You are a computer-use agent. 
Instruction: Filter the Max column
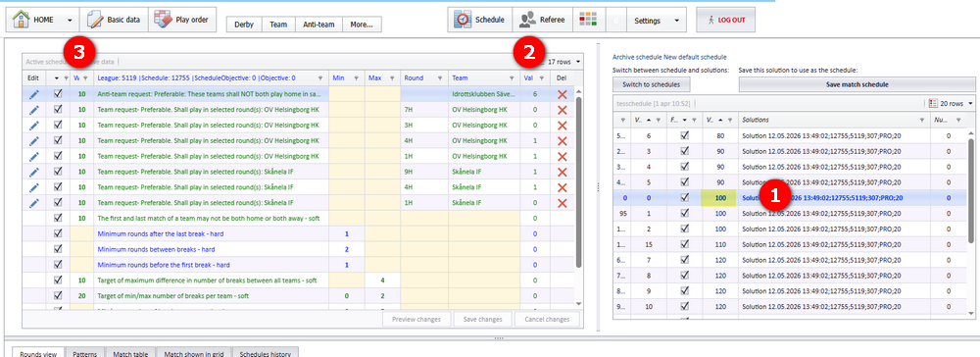click(x=393, y=78)
